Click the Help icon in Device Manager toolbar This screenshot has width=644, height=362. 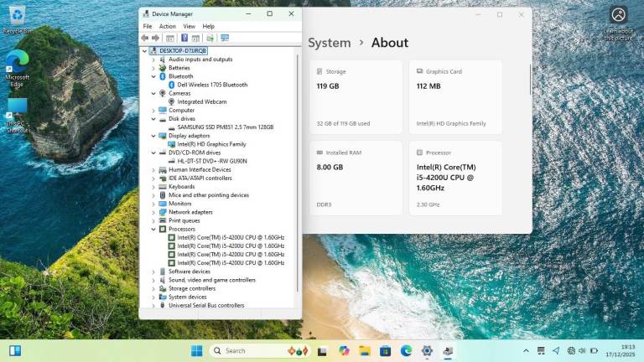tap(184, 38)
